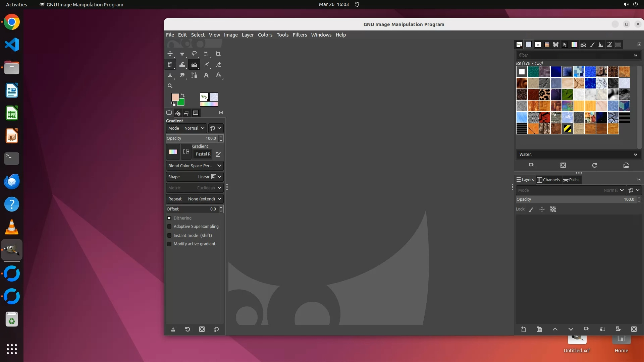Click the Pastel R gradient name button
This screenshot has width=644, height=362.
point(203,154)
